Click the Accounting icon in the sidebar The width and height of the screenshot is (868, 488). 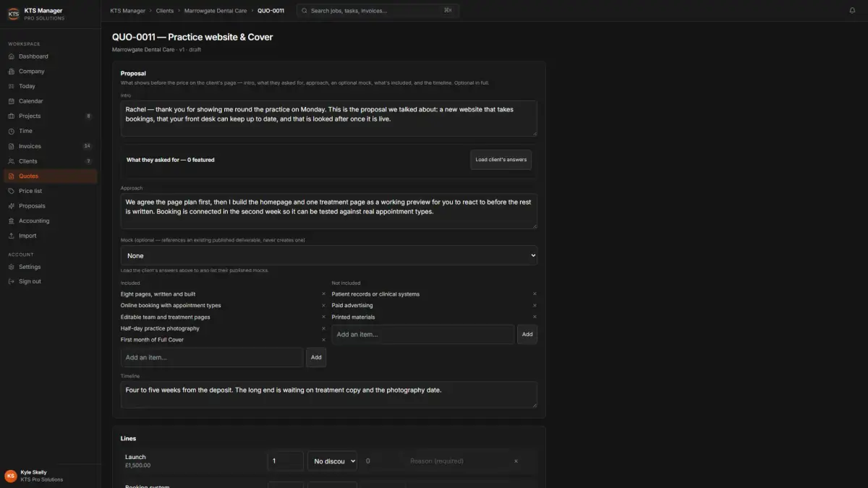(12, 221)
